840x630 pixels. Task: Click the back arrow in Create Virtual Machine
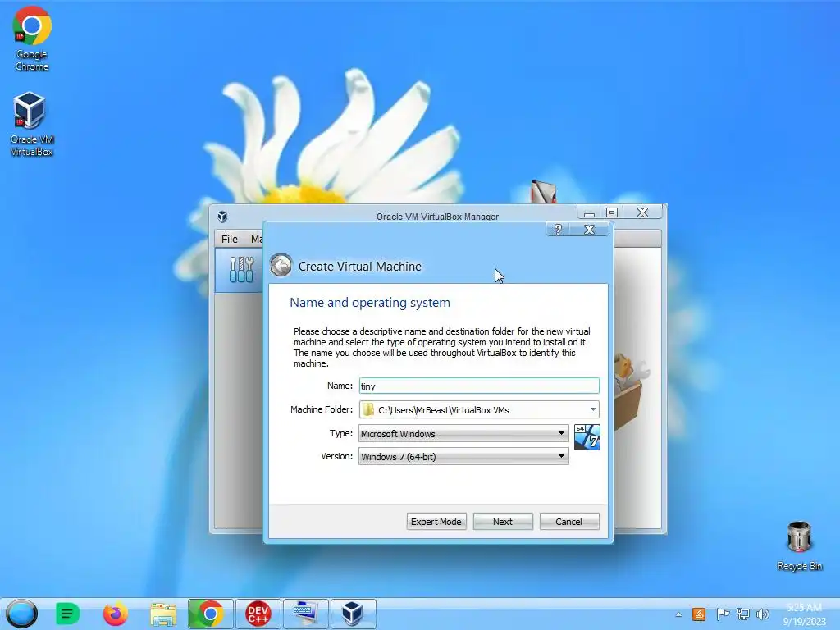[281, 265]
